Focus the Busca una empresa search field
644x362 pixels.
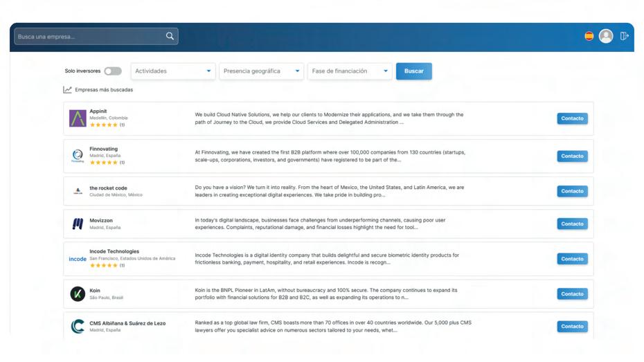(x=96, y=36)
